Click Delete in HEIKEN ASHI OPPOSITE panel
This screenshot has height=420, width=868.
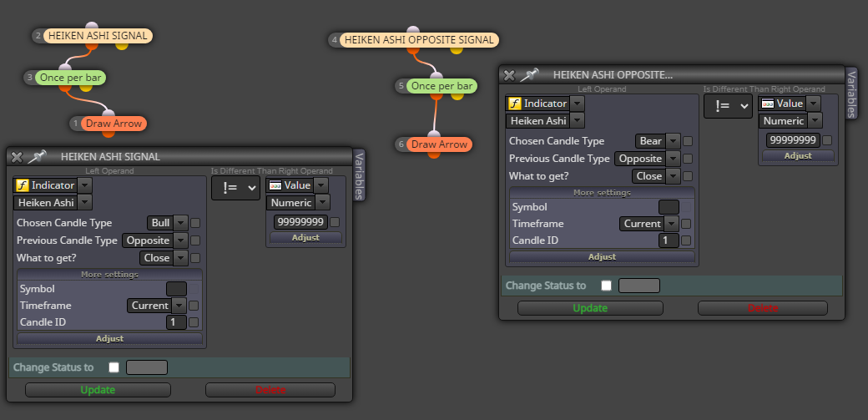[763, 308]
